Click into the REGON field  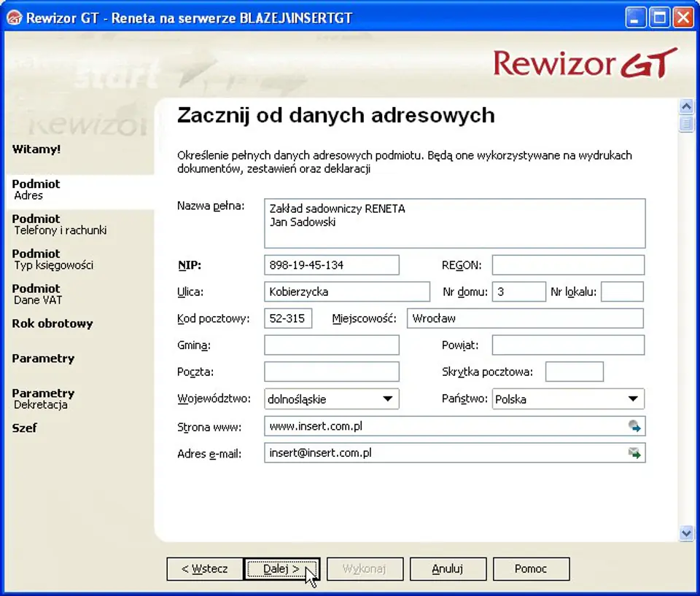pyautogui.click(x=568, y=265)
